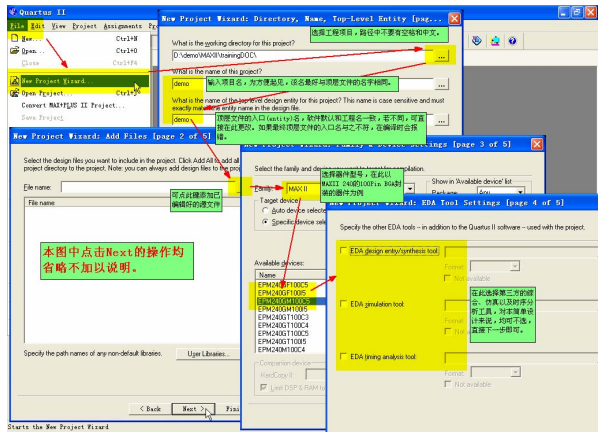
Task: Click the User Libraries button
Action: [208, 354]
